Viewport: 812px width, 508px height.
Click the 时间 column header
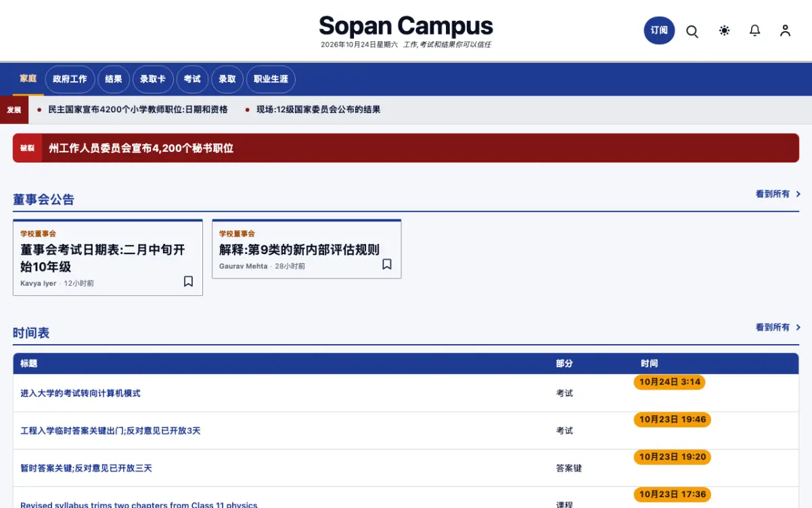point(649,364)
